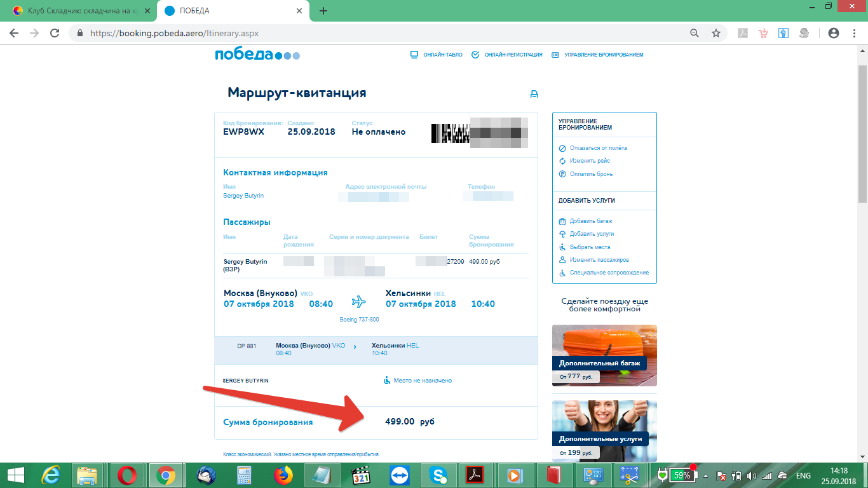Viewport: 868px width, 488px height.
Task: Open Управление бронированием in the top menu
Action: pyautogui.click(x=597, y=55)
